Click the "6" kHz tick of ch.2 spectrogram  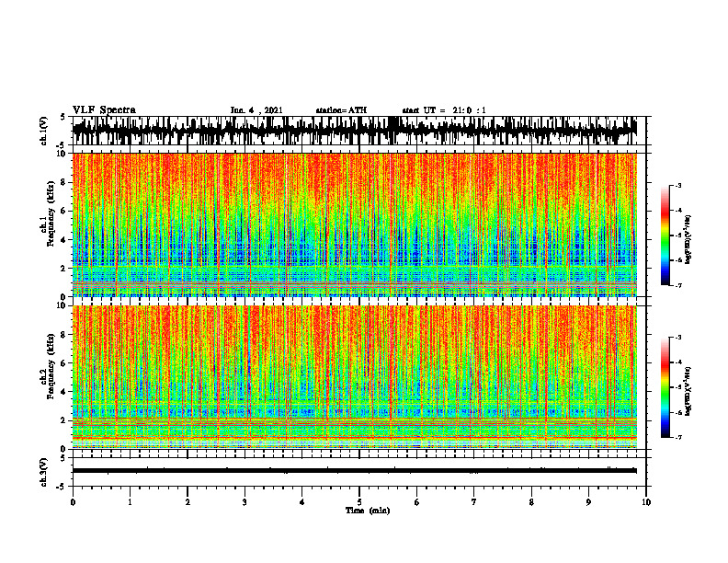click(x=64, y=363)
